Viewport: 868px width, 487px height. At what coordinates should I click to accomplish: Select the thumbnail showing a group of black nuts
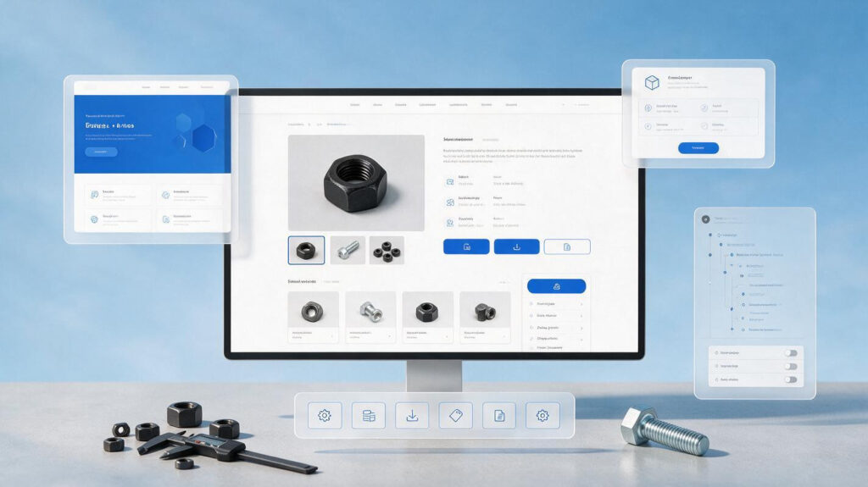(387, 250)
